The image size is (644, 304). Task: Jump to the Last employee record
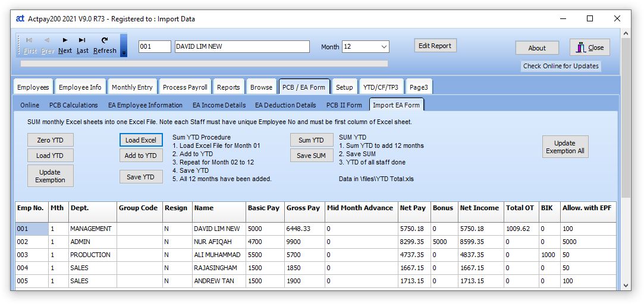coord(82,45)
